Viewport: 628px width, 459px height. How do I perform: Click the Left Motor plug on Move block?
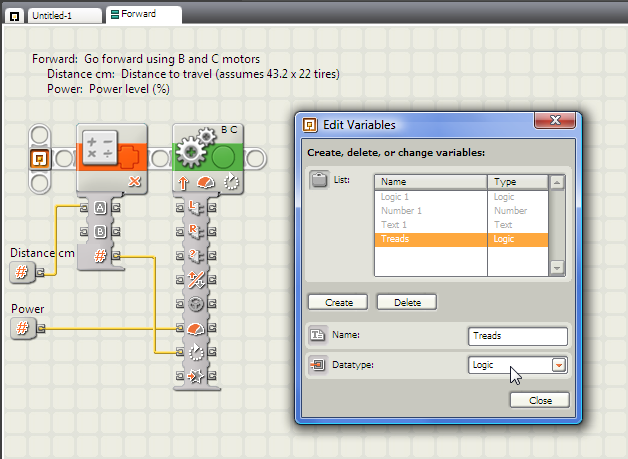[x=195, y=207]
